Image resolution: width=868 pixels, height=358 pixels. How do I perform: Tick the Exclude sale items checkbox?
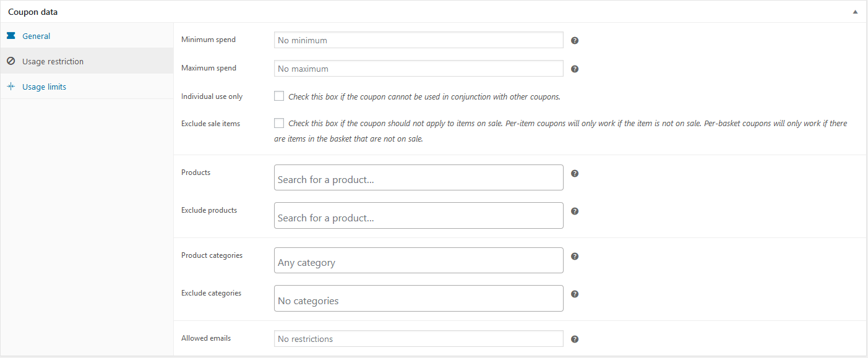tap(279, 123)
